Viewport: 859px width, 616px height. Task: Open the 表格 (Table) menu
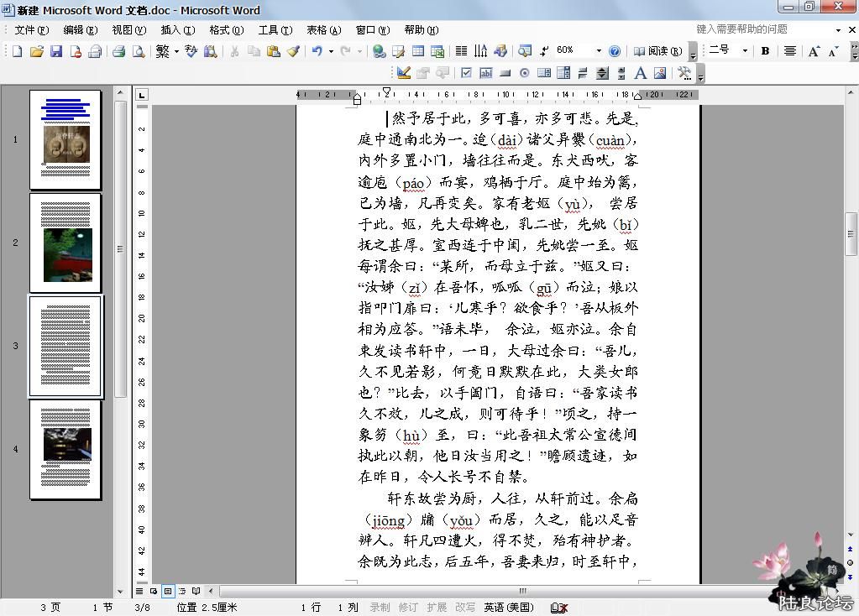pos(323,30)
